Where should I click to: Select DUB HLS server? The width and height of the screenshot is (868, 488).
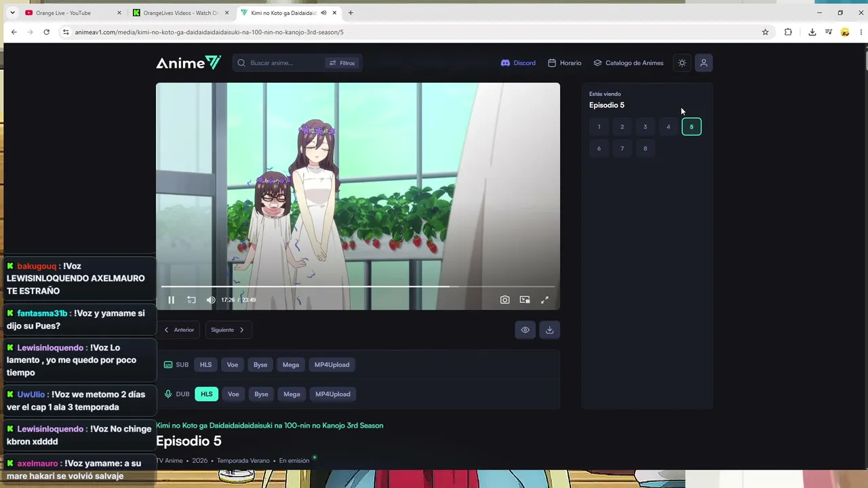(x=207, y=394)
